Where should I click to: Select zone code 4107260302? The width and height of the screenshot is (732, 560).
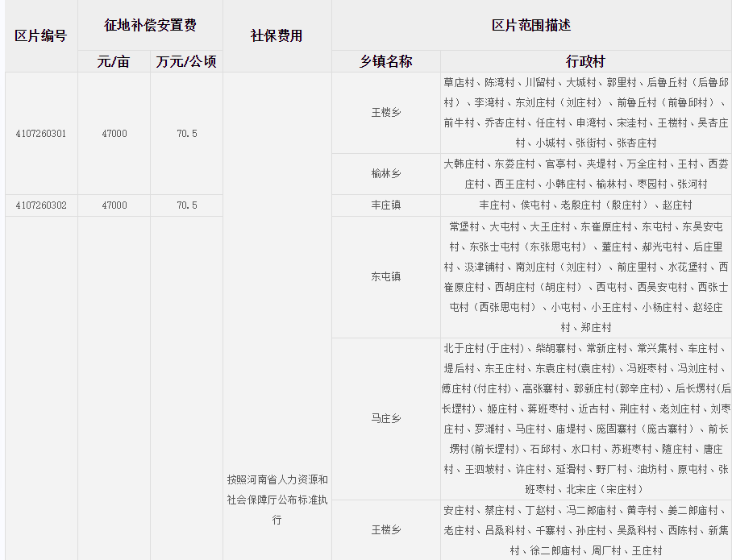pyautogui.click(x=41, y=205)
